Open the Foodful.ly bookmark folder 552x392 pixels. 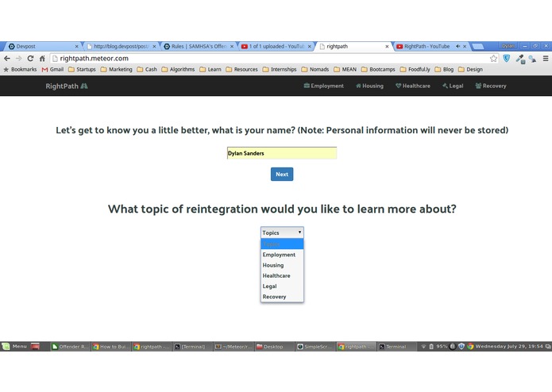[x=415, y=69]
